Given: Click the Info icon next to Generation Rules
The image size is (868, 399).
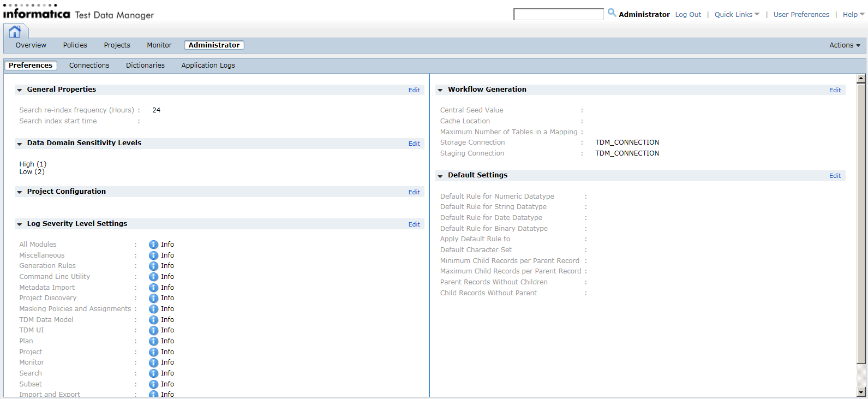Looking at the screenshot, I should click(153, 266).
